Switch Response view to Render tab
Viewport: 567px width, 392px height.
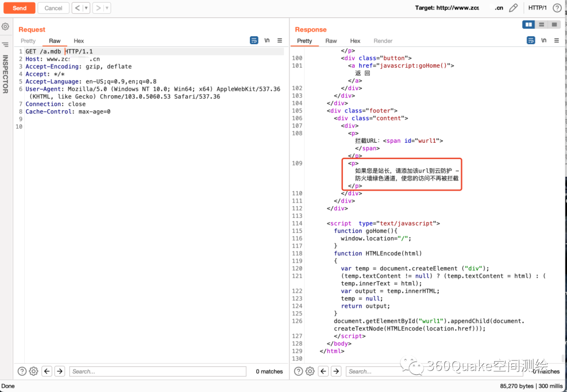[383, 41]
